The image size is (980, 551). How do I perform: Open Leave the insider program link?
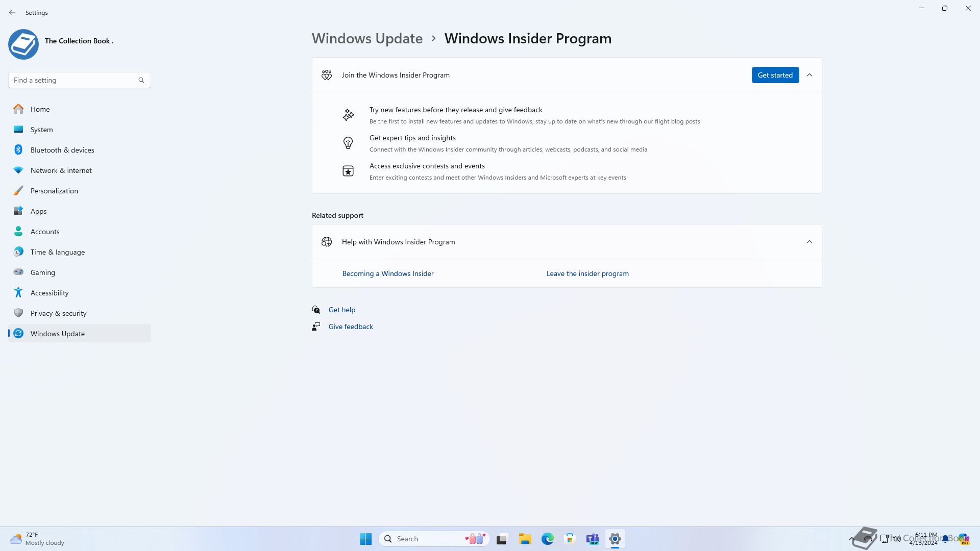(x=587, y=273)
